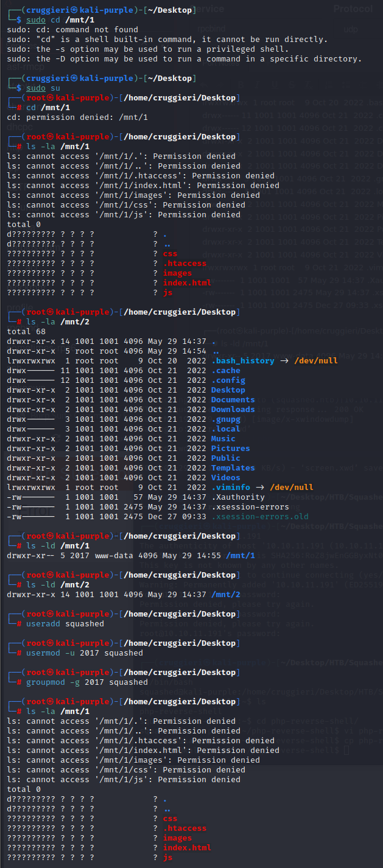Click the 'useradd squashed' command text
Viewport: 383px width, 868px height.
(x=65, y=624)
